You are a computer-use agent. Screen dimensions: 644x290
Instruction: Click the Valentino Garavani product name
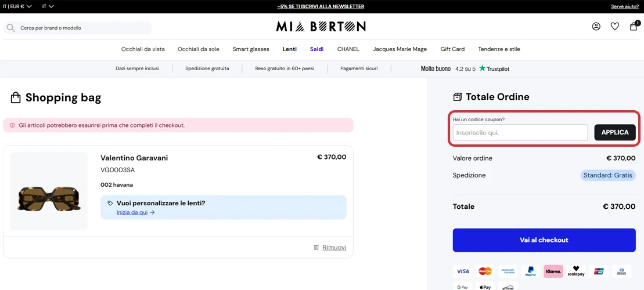(134, 158)
